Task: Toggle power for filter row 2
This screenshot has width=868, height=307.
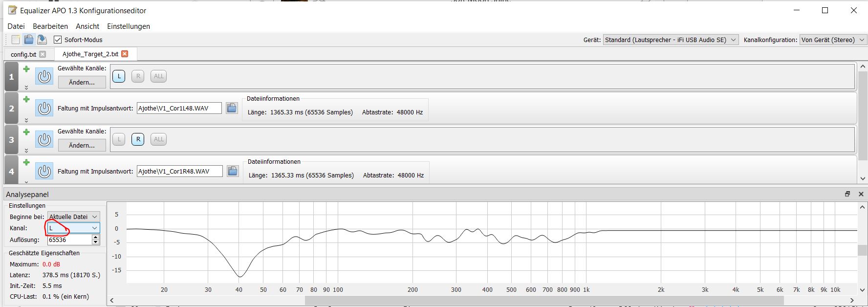Action: coord(44,108)
